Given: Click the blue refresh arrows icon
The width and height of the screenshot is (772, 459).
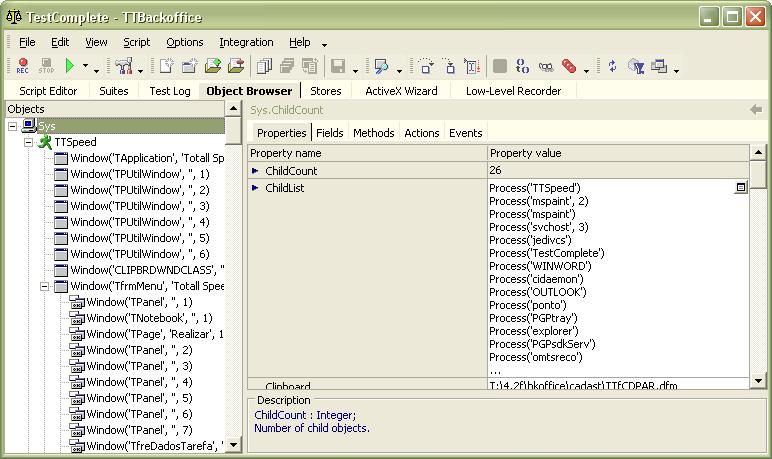Looking at the screenshot, I should [x=612, y=66].
